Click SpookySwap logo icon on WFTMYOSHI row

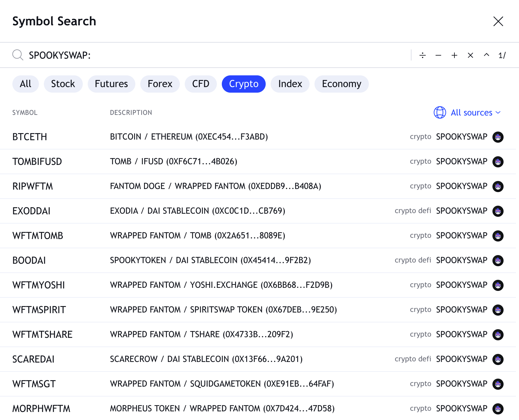point(498,285)
